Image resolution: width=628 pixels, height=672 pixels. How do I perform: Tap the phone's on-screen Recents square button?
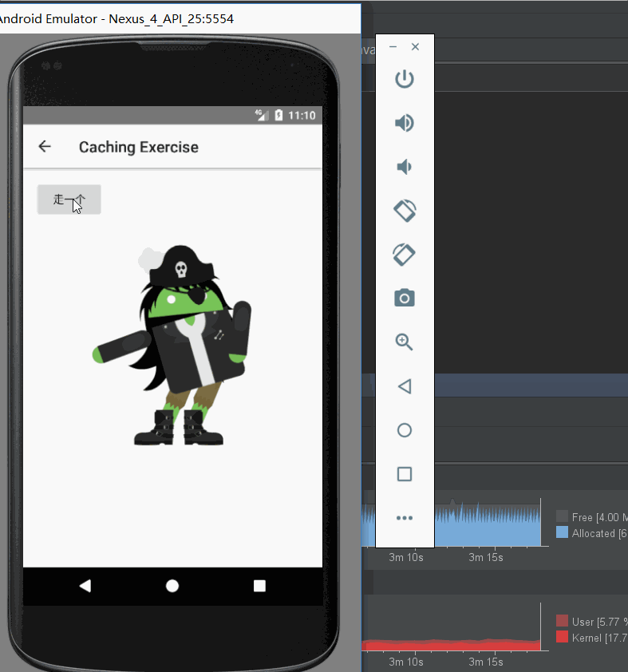coord(259,586)
